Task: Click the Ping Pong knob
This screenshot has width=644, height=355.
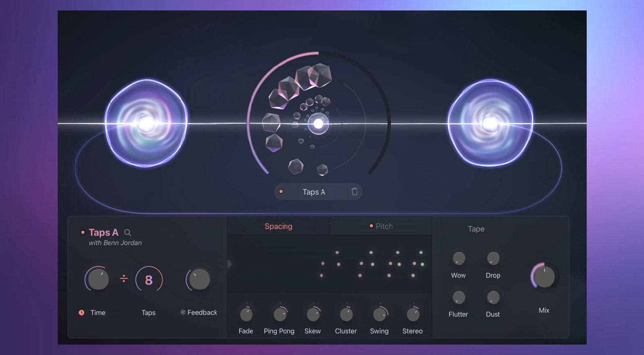Action: click(x=279, y=314)
